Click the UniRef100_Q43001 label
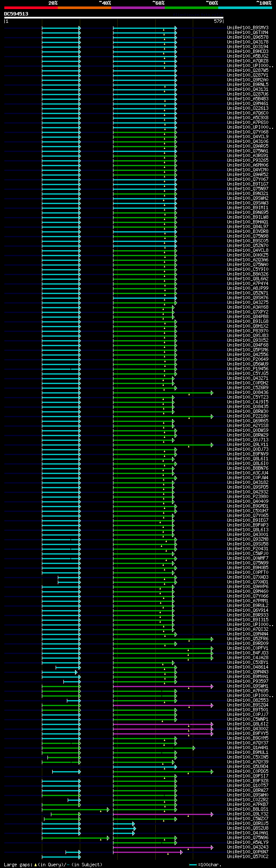This screenshot has width=276, height=868. pyautogui.click(x=248, y=534)
